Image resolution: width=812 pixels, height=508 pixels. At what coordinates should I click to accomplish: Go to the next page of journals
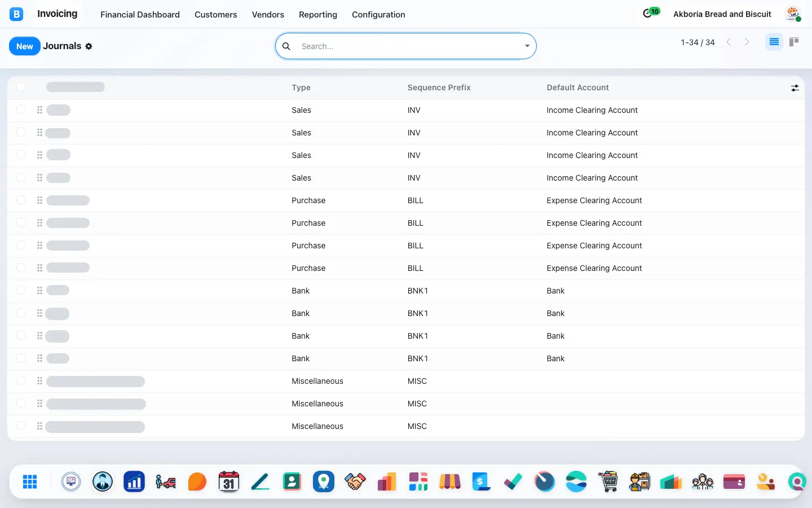747,42
